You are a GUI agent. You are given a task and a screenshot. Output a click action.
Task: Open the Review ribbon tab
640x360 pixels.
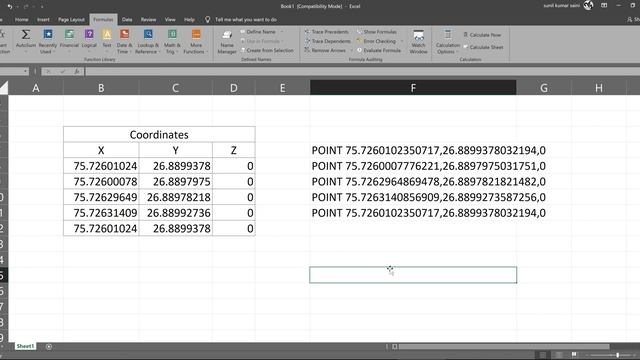149,20
